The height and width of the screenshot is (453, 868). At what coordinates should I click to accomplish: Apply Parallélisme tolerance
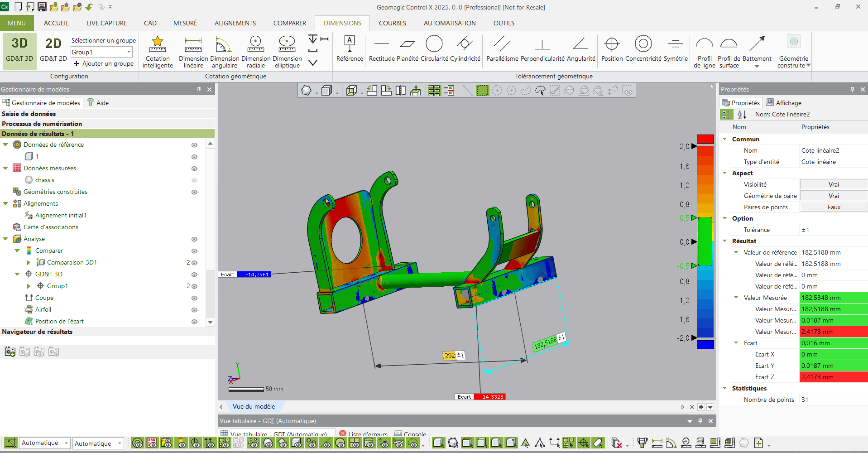pos(502,49)
